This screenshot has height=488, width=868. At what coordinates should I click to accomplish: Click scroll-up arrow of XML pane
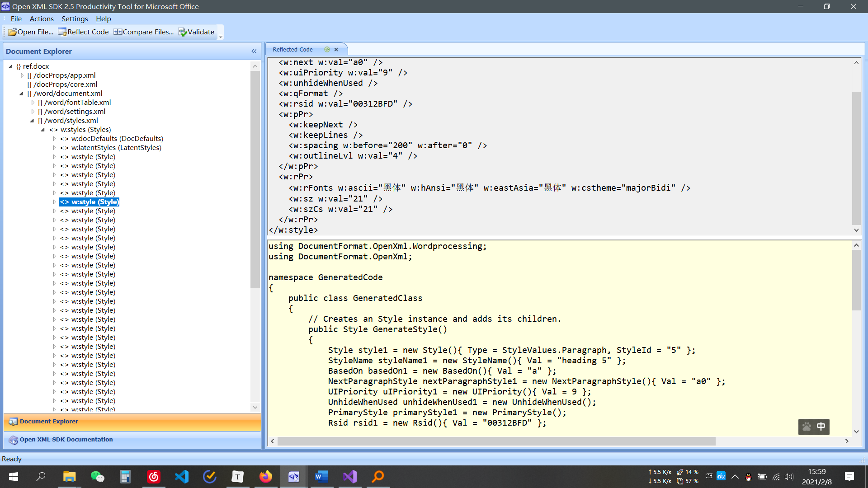[x=856, y=63]
